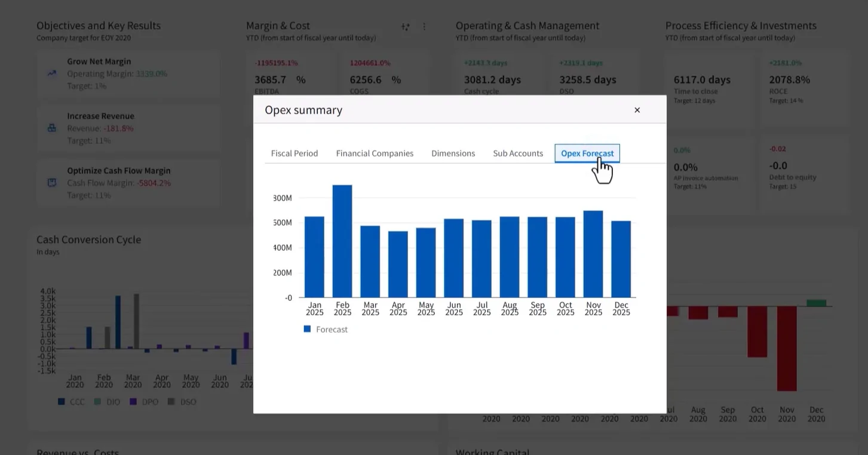
Task: Select the Nov 2025 forecast bar
Action: (x=593, y=254)
